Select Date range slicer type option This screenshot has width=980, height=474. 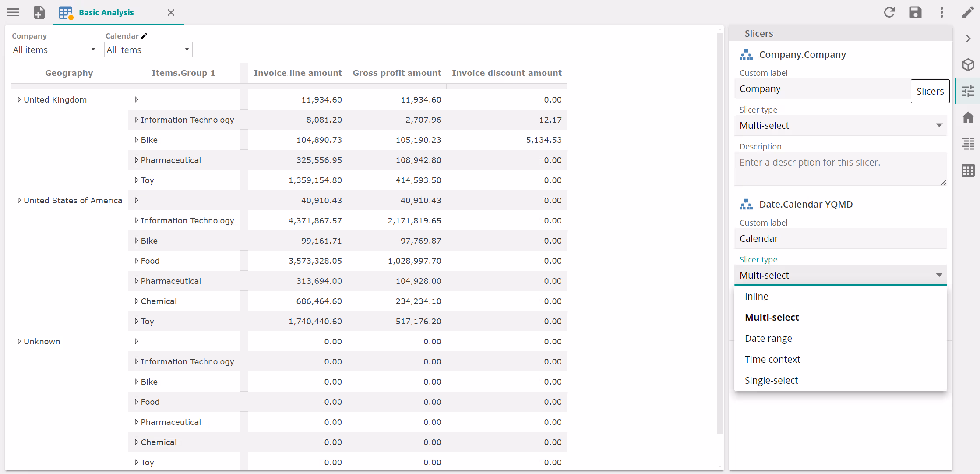(x=768, y=338)
